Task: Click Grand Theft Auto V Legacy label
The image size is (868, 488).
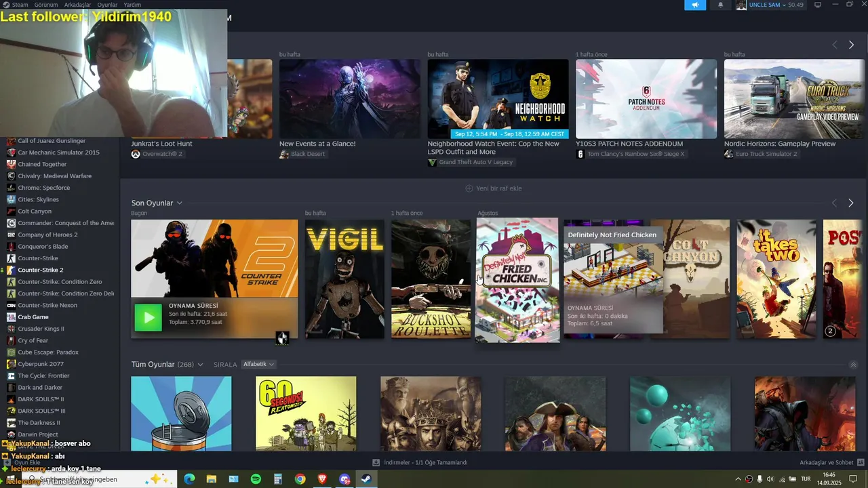Action: [x=470, y=163]
